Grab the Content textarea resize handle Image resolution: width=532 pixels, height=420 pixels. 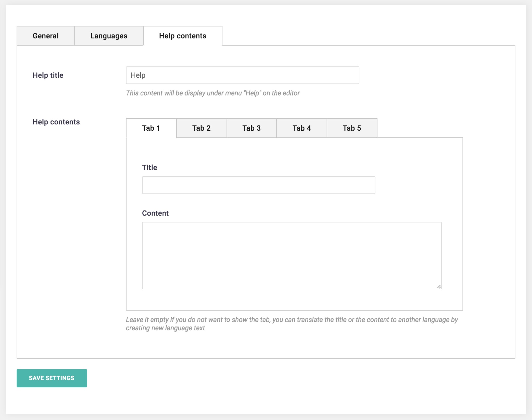(439, 286)
